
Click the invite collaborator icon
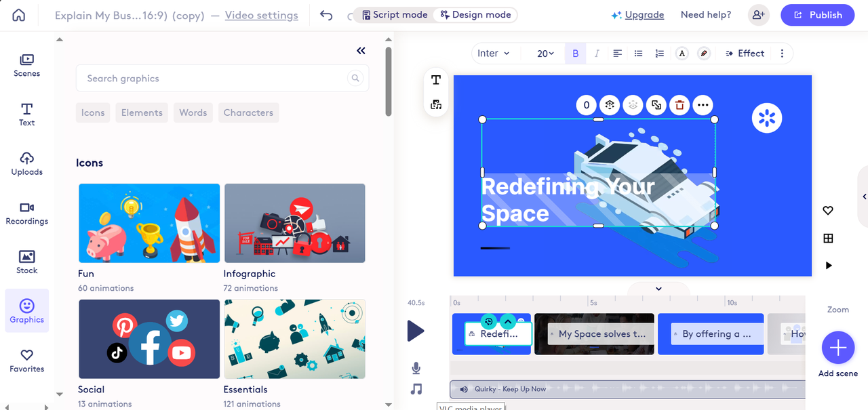(x=758, y=15)
